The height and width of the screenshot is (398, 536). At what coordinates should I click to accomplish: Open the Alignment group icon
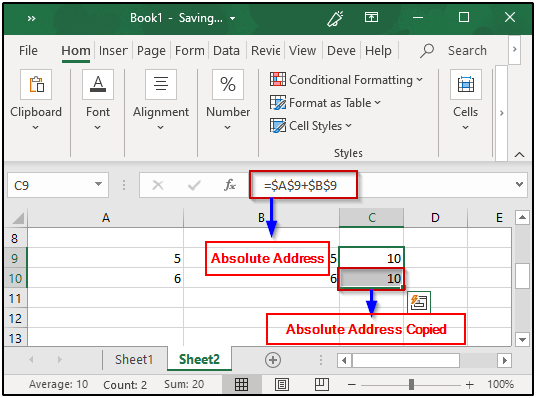(x=161, y=85)
